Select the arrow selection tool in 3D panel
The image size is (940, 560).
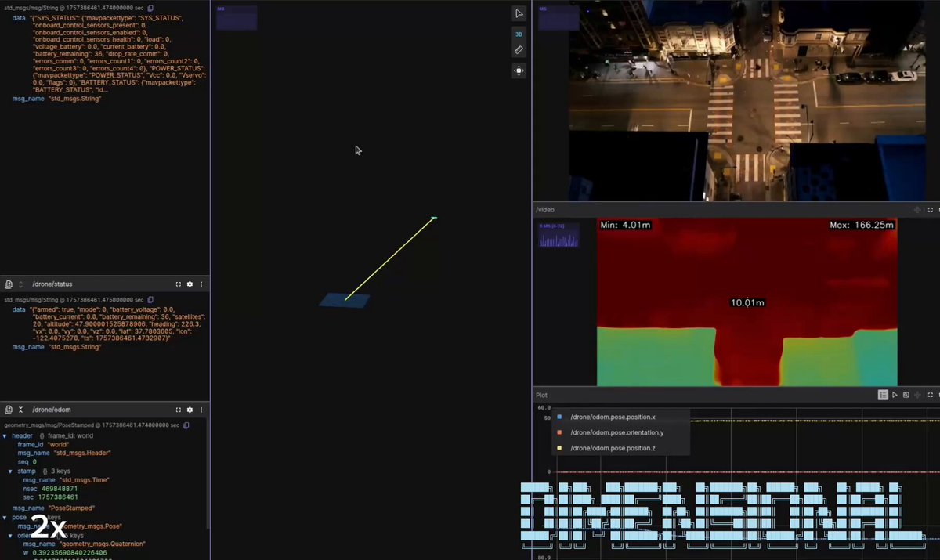point(519,13)
